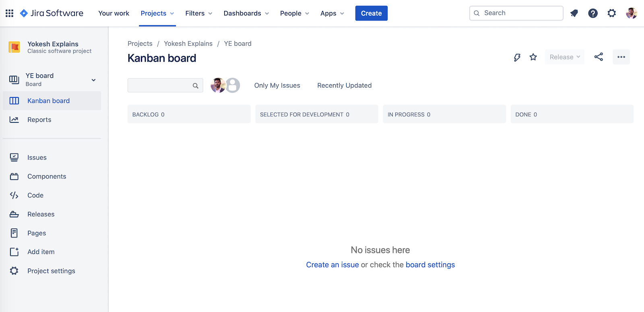Click the DONE column header
The image size is (644, 312).
(x=572, y=114)
